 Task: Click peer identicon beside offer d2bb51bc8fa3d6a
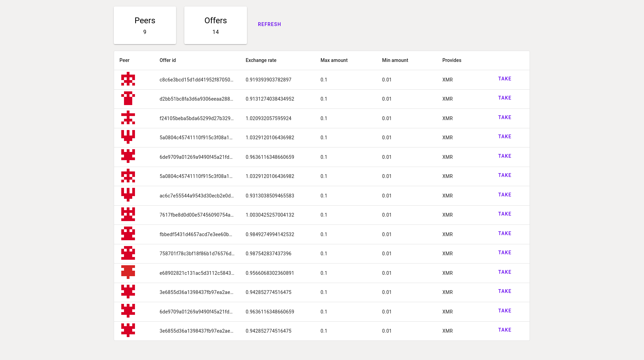pyautogui.click(x=128, y=99)
